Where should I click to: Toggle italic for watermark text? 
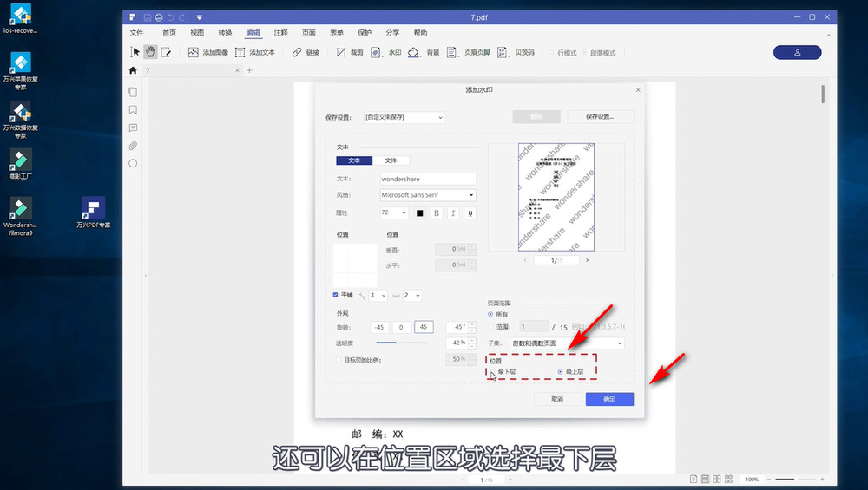pyautogui.click(x=453, y=213)
